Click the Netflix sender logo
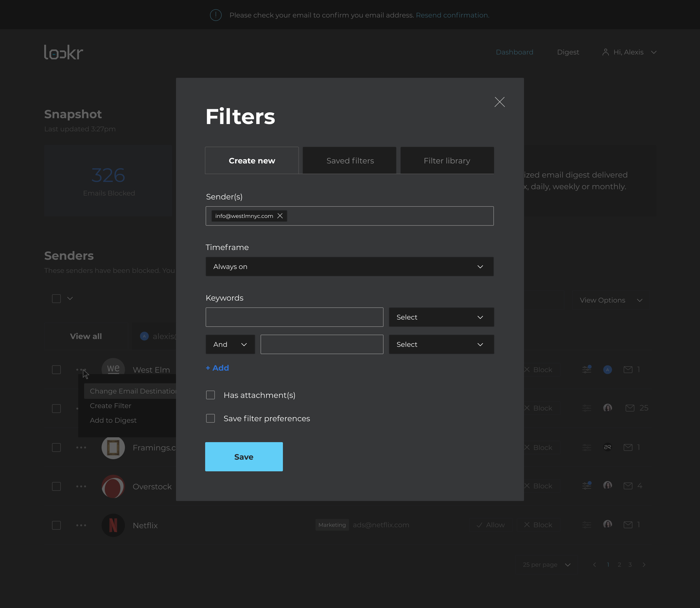This screenshot has height=608, width=700. 113,525
